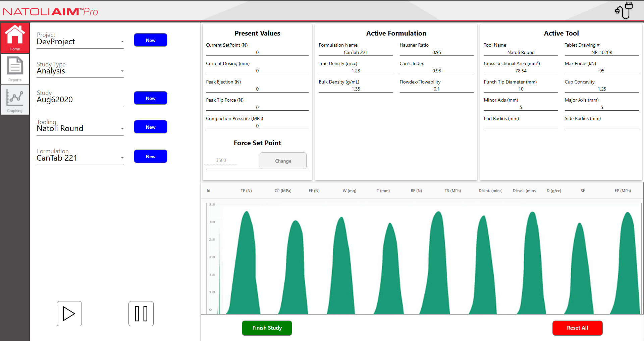The width and height of the screenshot is (644, 341).
Task: Open the Reports sidebar icon
Action: point(15,69)
